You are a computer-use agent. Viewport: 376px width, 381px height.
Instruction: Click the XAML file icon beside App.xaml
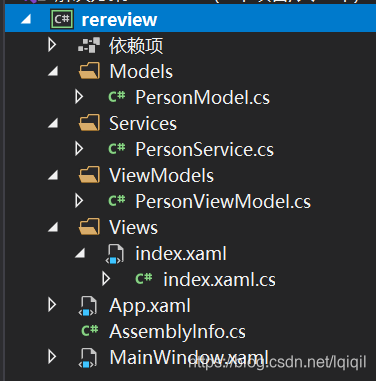tap(88, 306)
